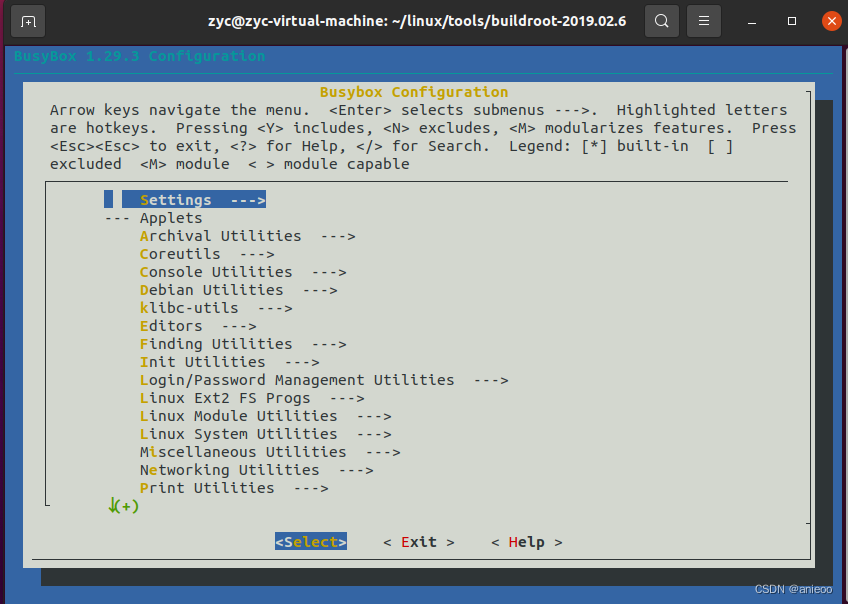848x604 pixels.
Task: Open Networking Utilities submenu
Action: 256,469
